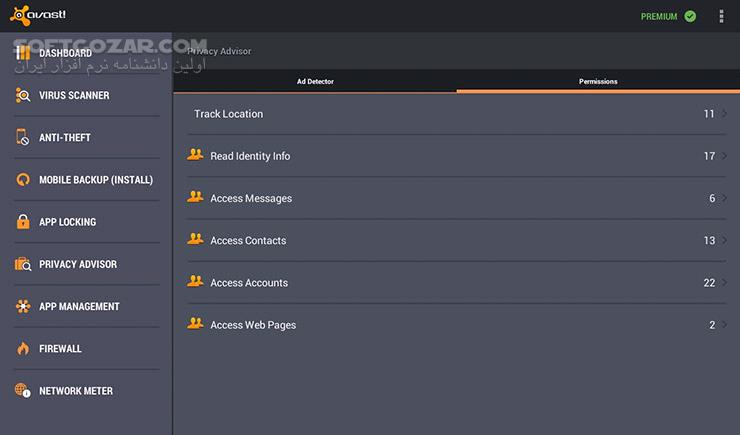Viewport: 740px width, 435px height.
Task: Select the Permissions tab
Action: point(598,81)
